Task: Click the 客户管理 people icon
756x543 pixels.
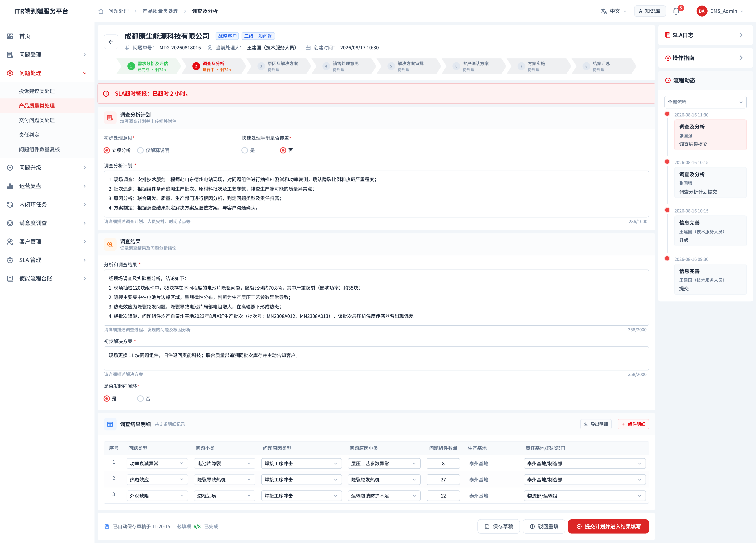Action: click(10, 242)
